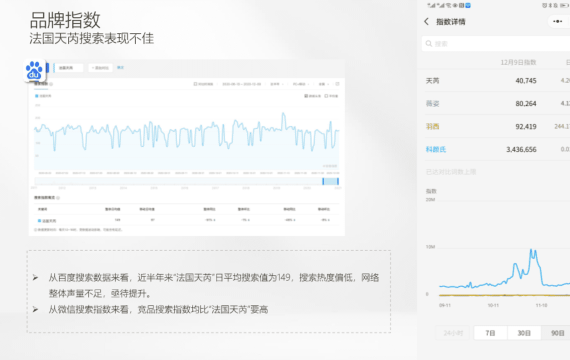Image resolution: width=570 pixels, height=360 pixels.
Task: Click the value 80,264
Action: click(526, 104)
